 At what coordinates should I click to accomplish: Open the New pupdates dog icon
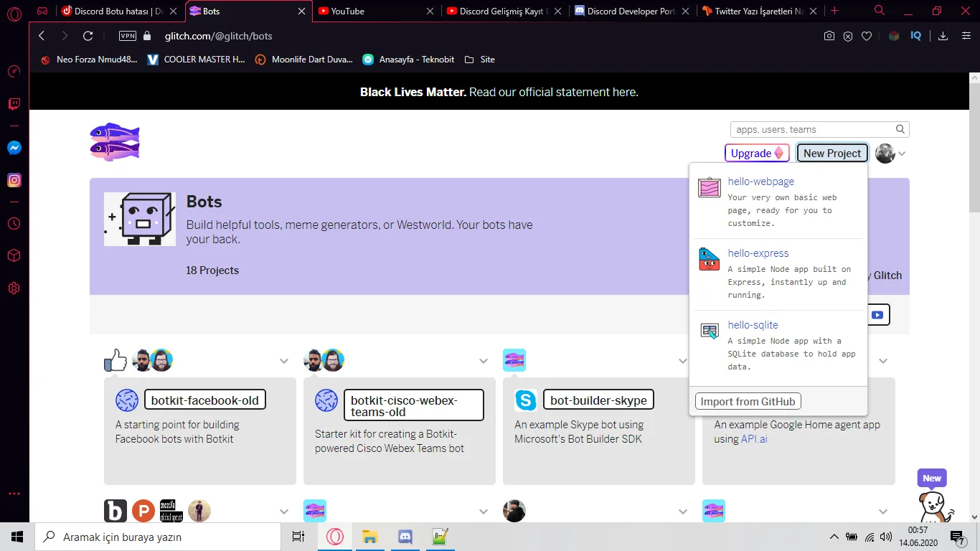(x=936, y=506)
